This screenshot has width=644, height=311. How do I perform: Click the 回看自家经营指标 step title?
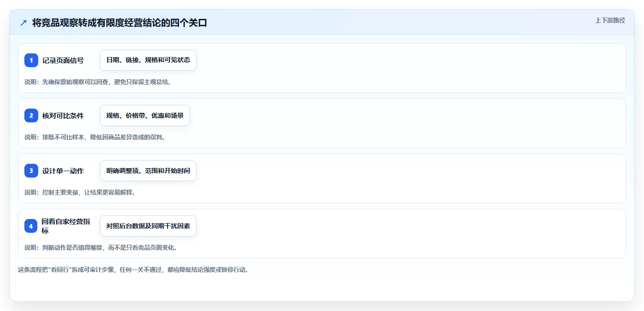click(66, 226)
